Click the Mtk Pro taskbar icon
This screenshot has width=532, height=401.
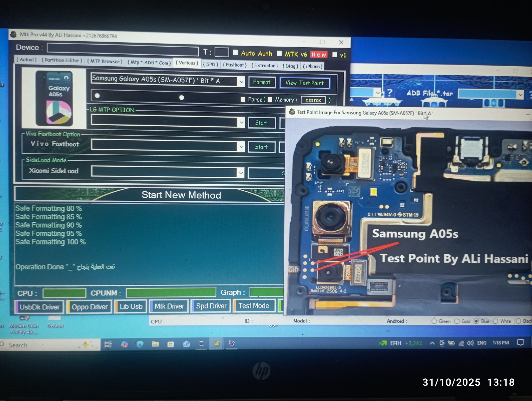(217, 344)
